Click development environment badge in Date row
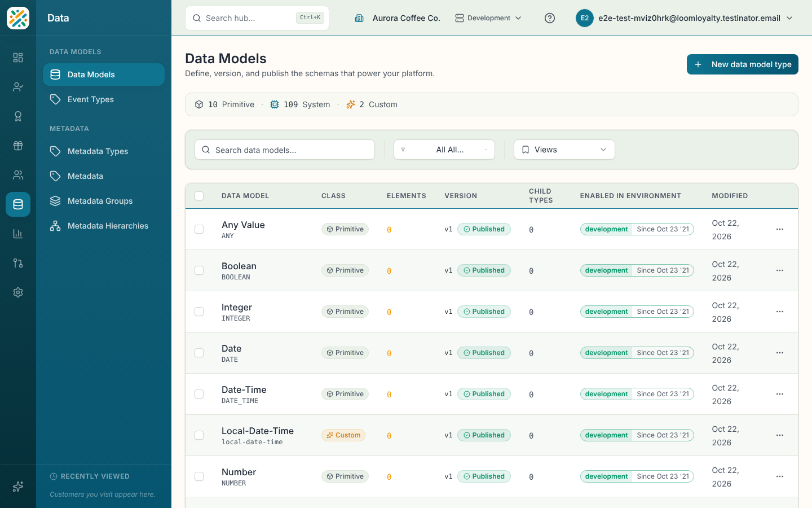 click(606, 353)
